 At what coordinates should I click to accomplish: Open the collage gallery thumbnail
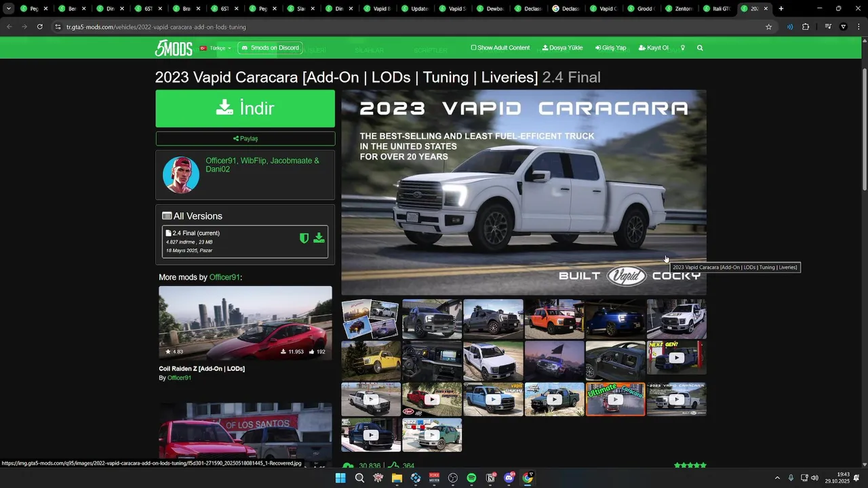370,319
